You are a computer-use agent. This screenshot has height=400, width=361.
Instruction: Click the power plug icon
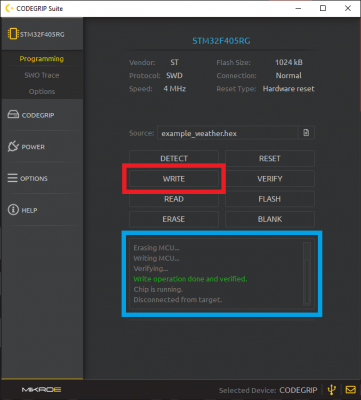13,146
